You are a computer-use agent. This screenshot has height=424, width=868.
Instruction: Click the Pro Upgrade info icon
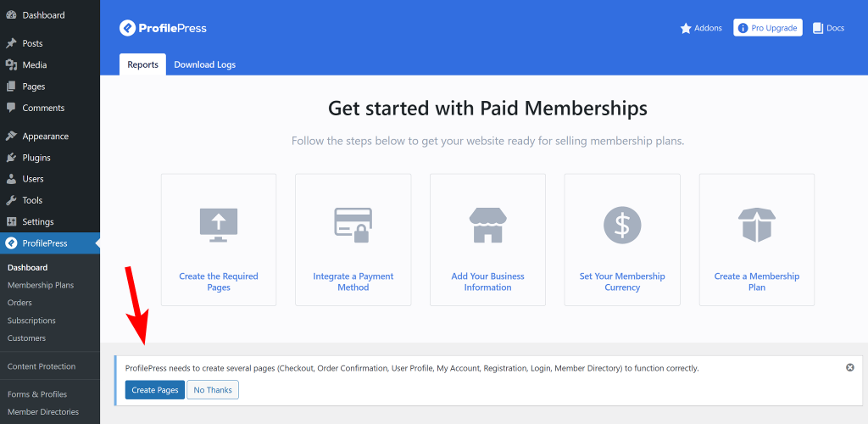[x=743, y=28]
